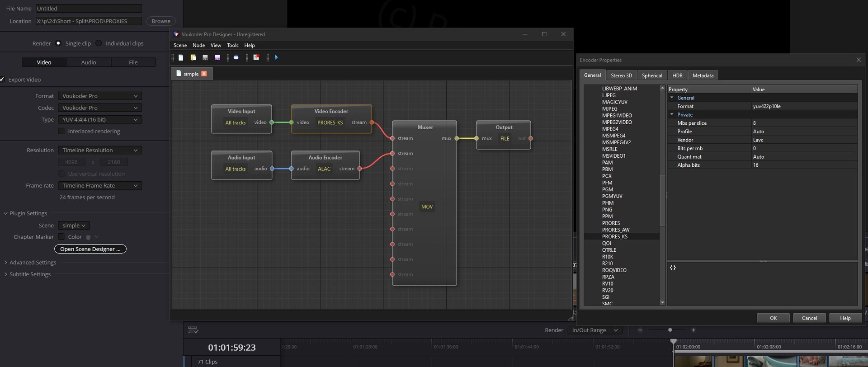
Task: Switch to the HDR tab in Encoder Properties
Action: [x=677, y=75]
